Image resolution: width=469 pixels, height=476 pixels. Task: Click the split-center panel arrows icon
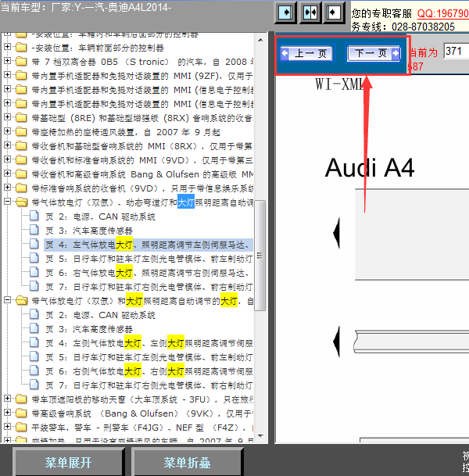(310, 13)
